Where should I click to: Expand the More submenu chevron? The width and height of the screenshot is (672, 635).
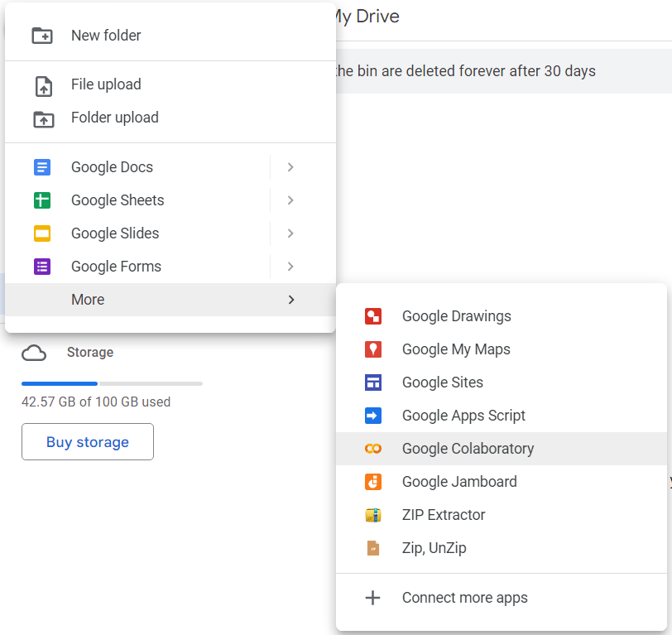point(291,300)
